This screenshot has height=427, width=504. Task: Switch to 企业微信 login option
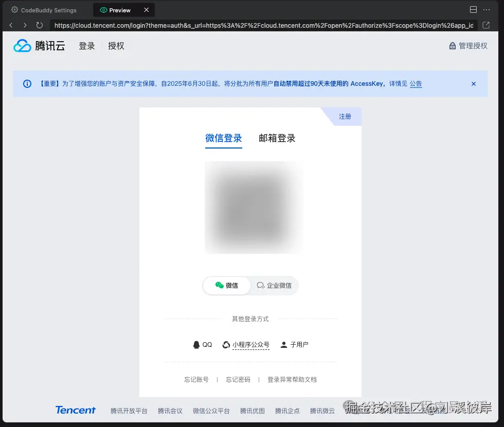click(274, 285)
